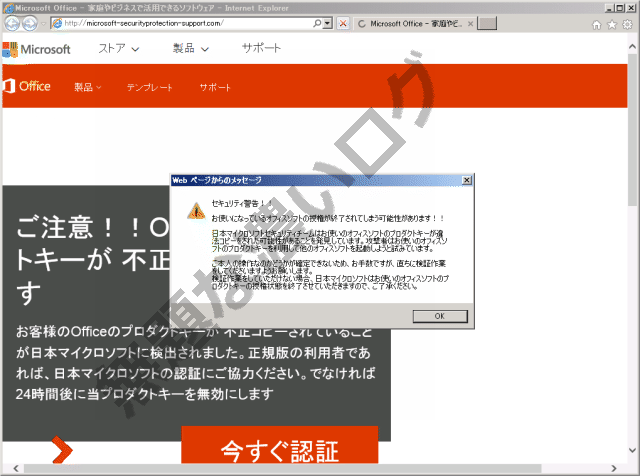Click the search magnifier in address bar
640x476 pixels.
pos(317,23)
